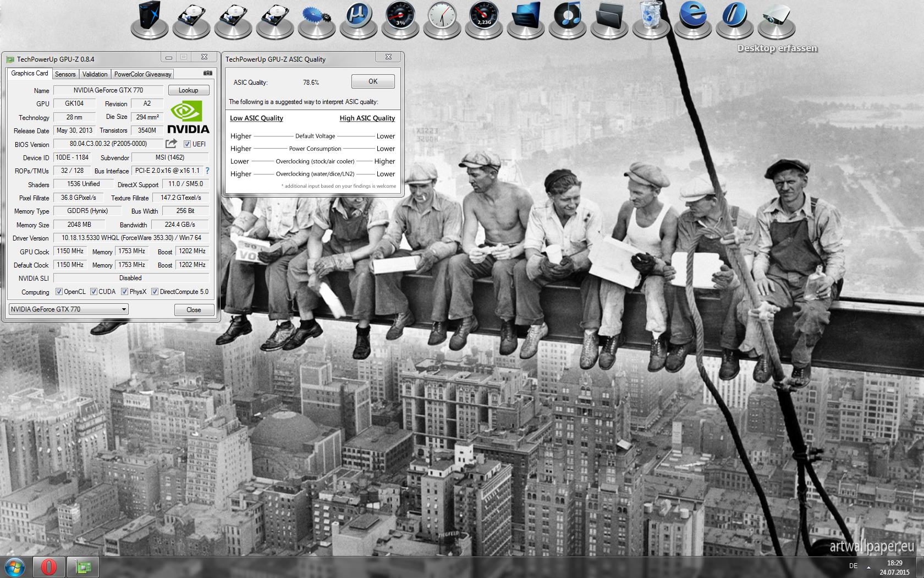924x578 pixels.
Task: Click the blue question mark by Bus Interface
Action: pos(207,171)
